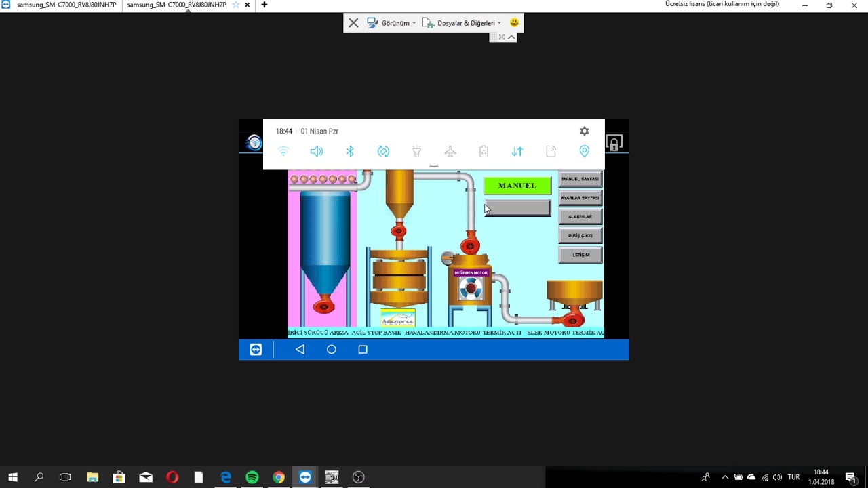Click the TUR keyboard language indicator
Image resolution: width=868 pixels, height=488 pixels.
point(793,477)
